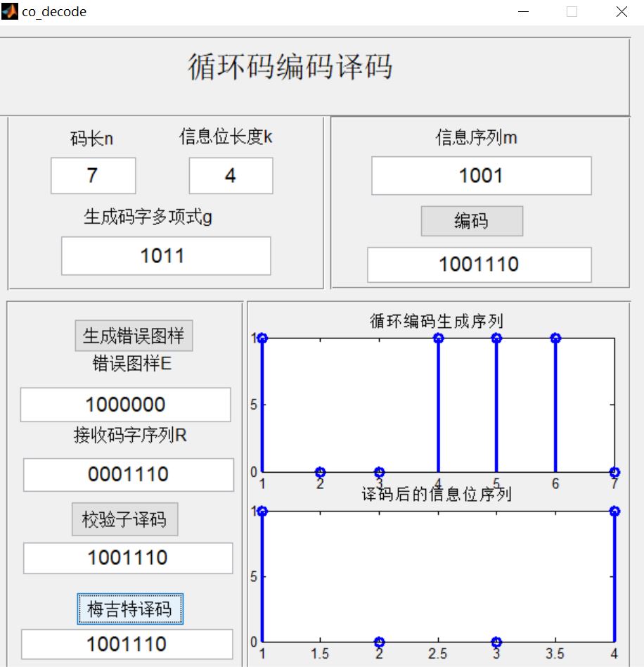Click the encoded output field showing 1001110
644x667 pixels.
point(478,265)
